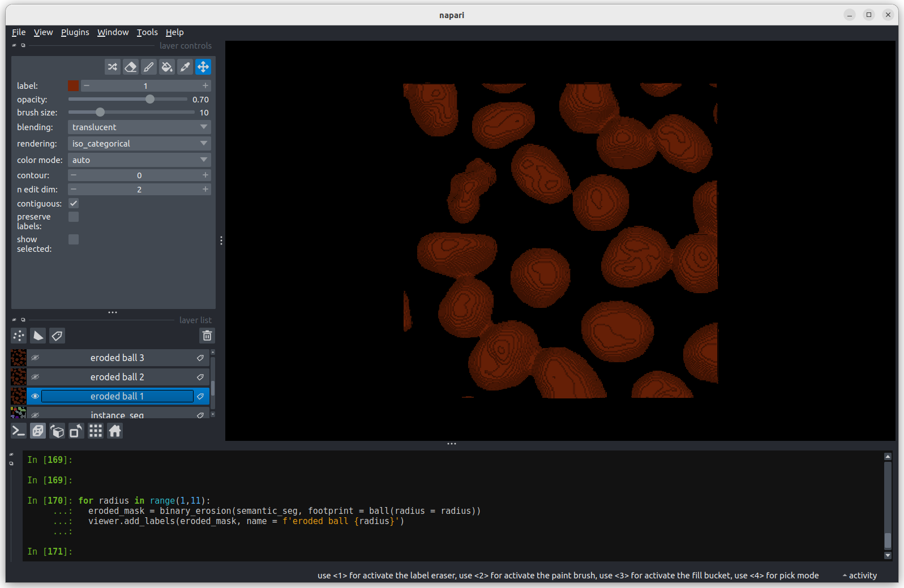Click the console input line In [171]
This screenshot has height=588, width=904.
(453, 551)
